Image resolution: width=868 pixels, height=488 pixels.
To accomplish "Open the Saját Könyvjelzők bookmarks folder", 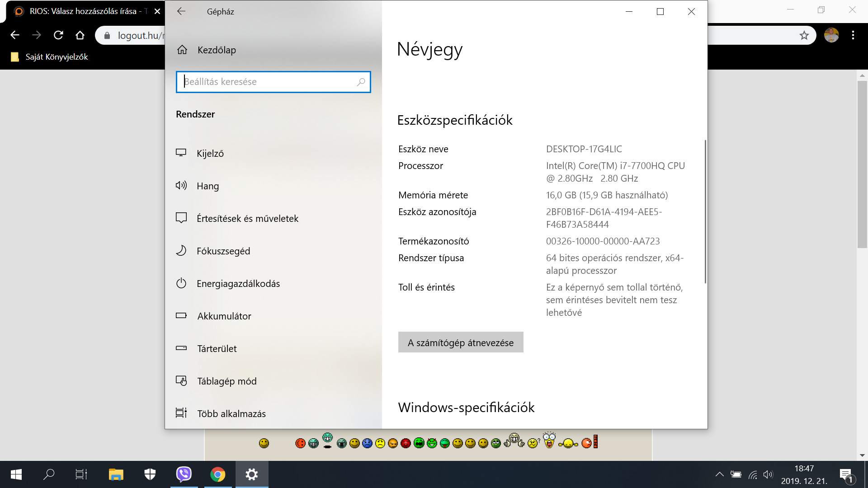I will pyautogui.click(x=50, y=57).
